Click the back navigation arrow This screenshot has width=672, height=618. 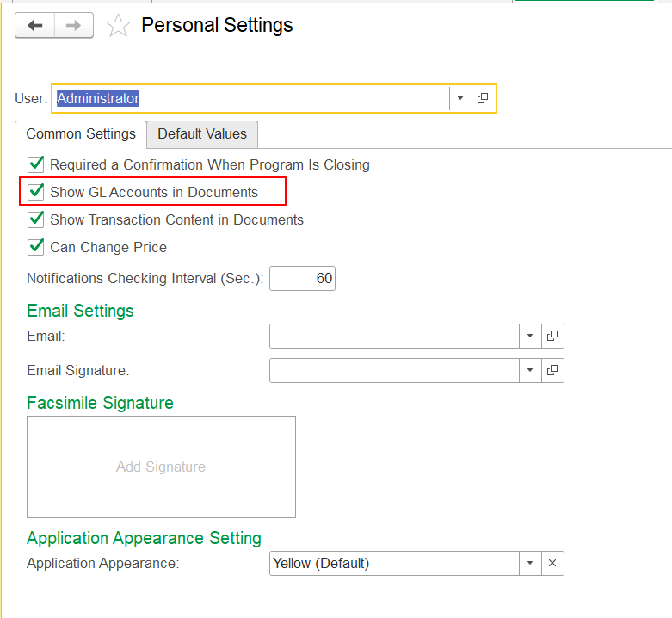(x=35, y=26)
